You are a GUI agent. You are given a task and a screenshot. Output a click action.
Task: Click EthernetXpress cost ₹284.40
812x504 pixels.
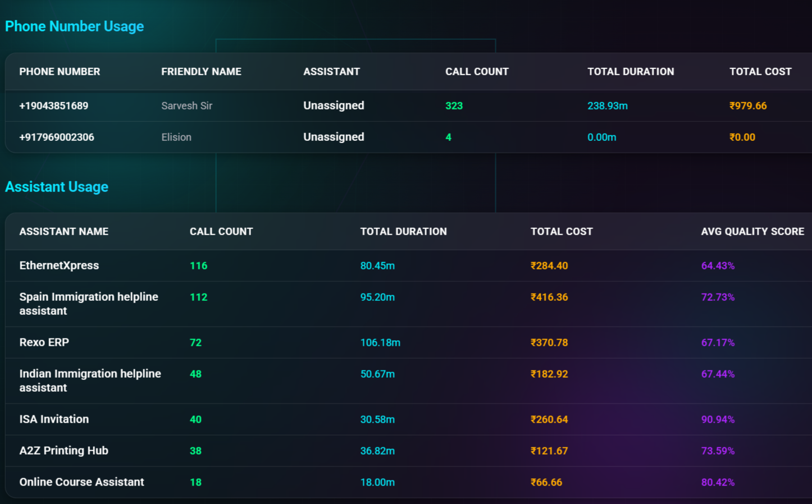(549, 265)
